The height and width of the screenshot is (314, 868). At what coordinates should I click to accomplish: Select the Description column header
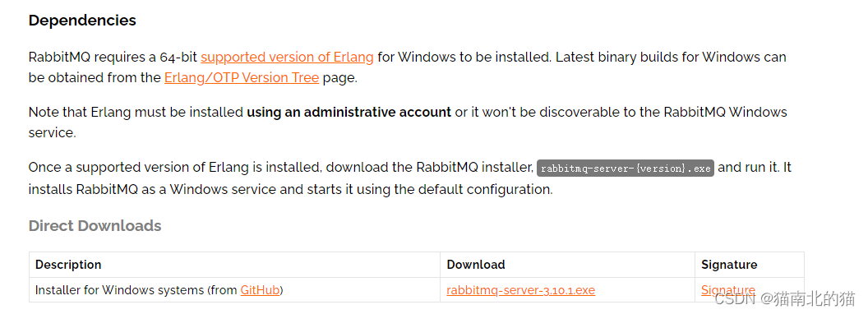pyautogui.click(x=68, y=265)
